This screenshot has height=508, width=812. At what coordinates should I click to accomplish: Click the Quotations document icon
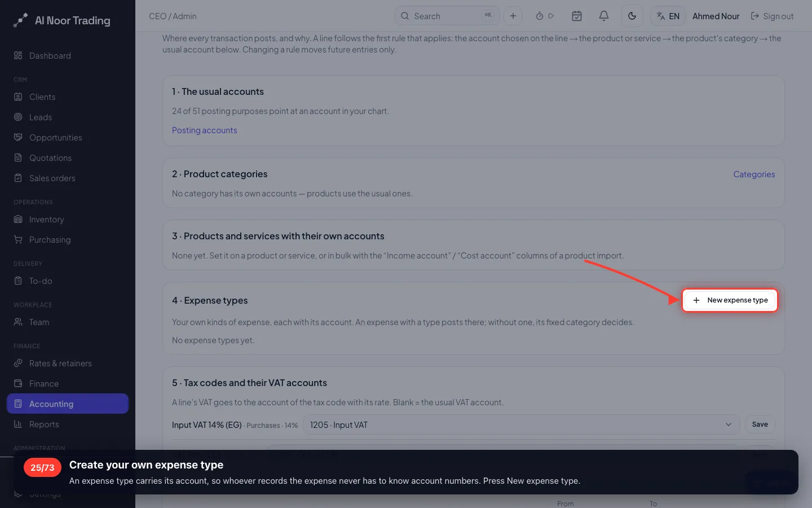coord(18,157)
